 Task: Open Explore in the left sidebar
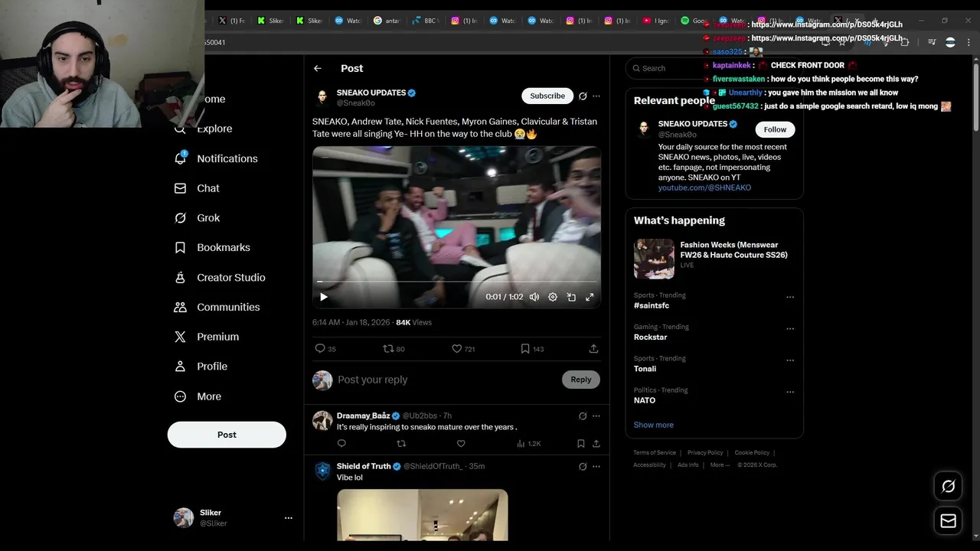pyautogui.click(x=204, y=129)
